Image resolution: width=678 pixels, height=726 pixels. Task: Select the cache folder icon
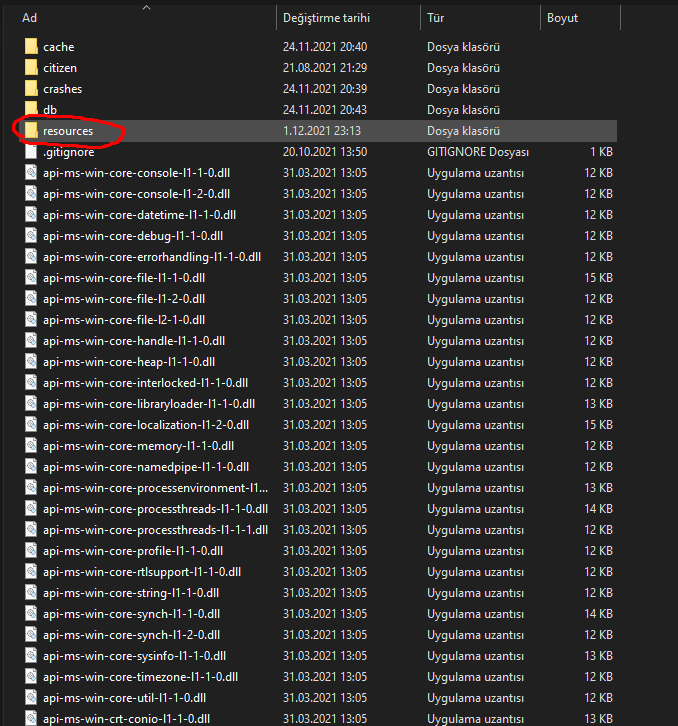[31, 46]
